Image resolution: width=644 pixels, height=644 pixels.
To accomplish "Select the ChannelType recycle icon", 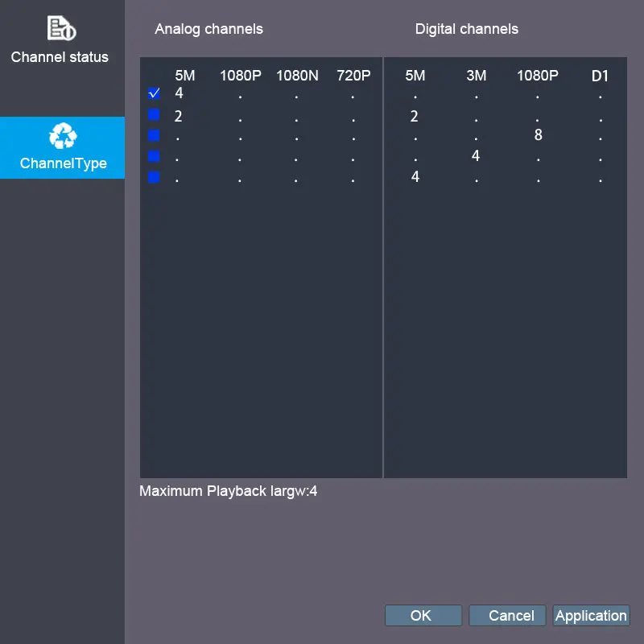I will [x=63, y=135].
